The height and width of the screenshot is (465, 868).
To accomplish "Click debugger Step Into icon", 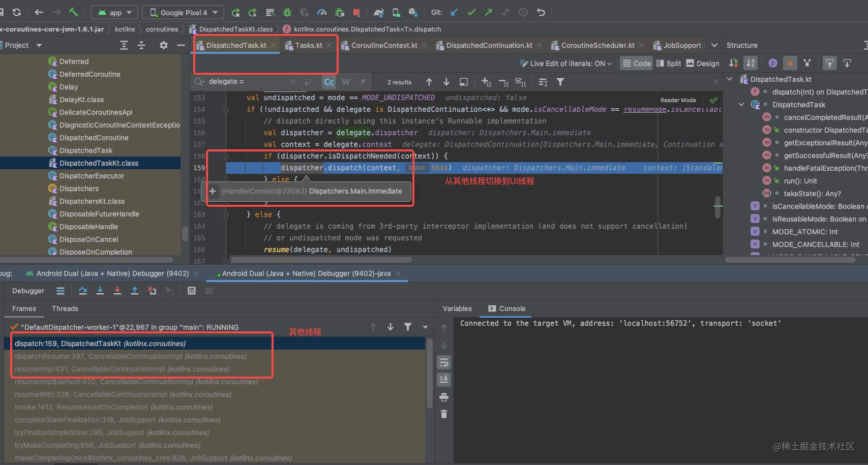I will [x=100, y=291].
